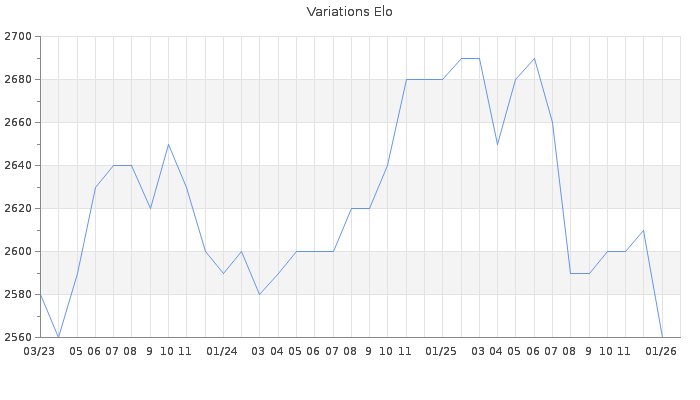
Task: Click the 2650 dip between the 2690 peaks
Action: pos(497,144)
